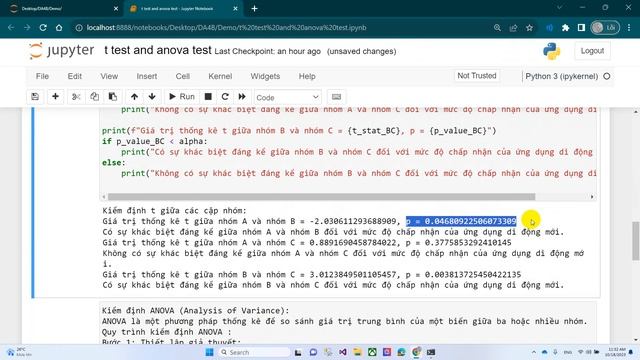Open the browser extensions puzzle icon

pyautogui.click(x=565, y=28)
